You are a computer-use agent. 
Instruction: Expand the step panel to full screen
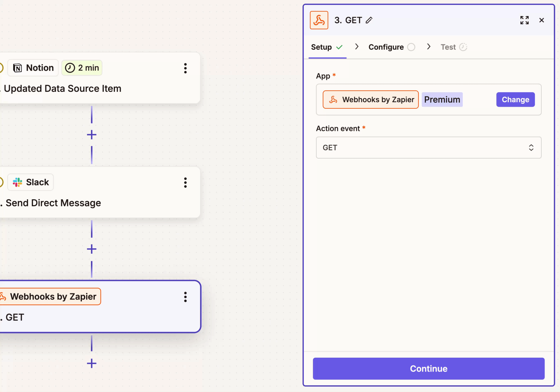[x=524, y=20]
